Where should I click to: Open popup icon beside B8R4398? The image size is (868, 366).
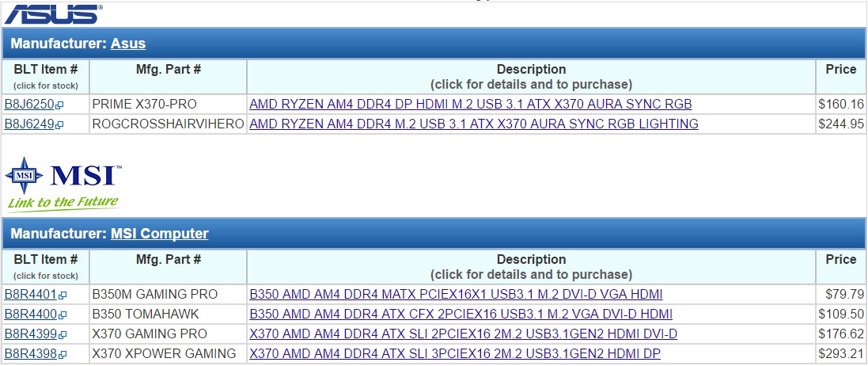click(59, 354)
